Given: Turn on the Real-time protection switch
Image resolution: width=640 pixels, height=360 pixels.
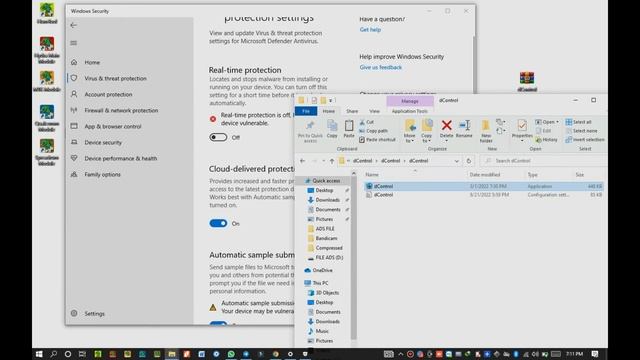Looking at the screenshot, I should point(218,137).
